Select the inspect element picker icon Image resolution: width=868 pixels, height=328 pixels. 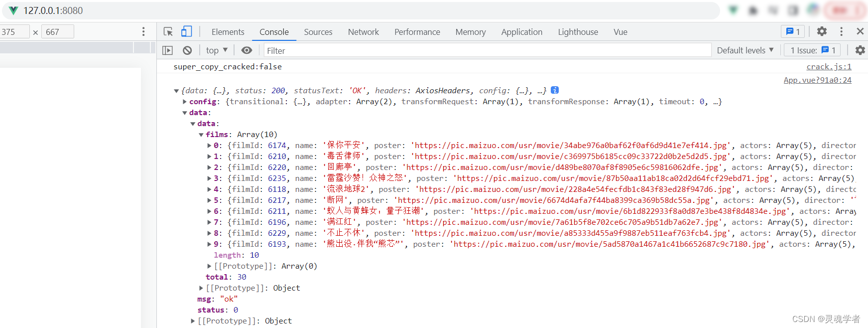(x=168, y=32)
